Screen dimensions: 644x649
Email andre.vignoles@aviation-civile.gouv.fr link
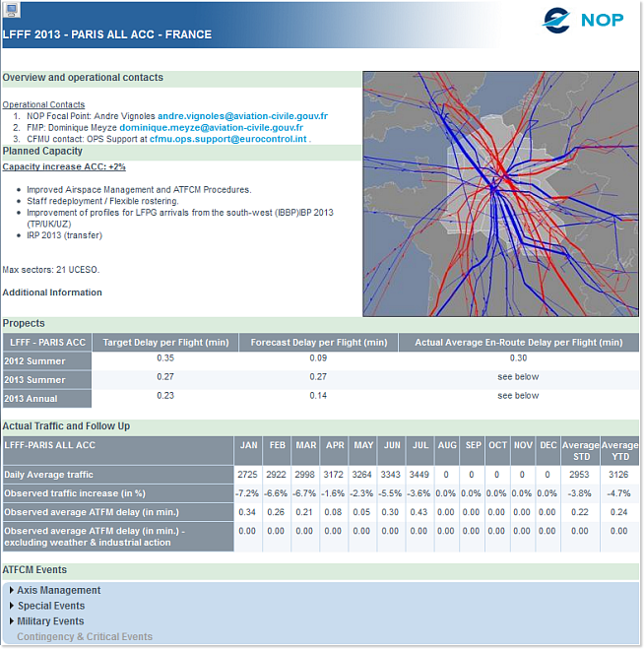tap(242, 116)
